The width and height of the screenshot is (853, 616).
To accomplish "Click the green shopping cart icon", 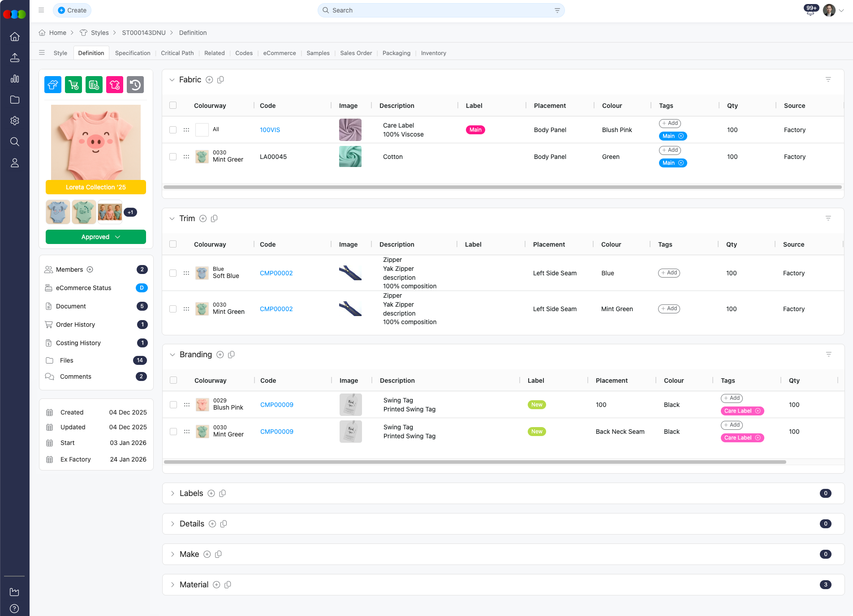I will [73, 85].
